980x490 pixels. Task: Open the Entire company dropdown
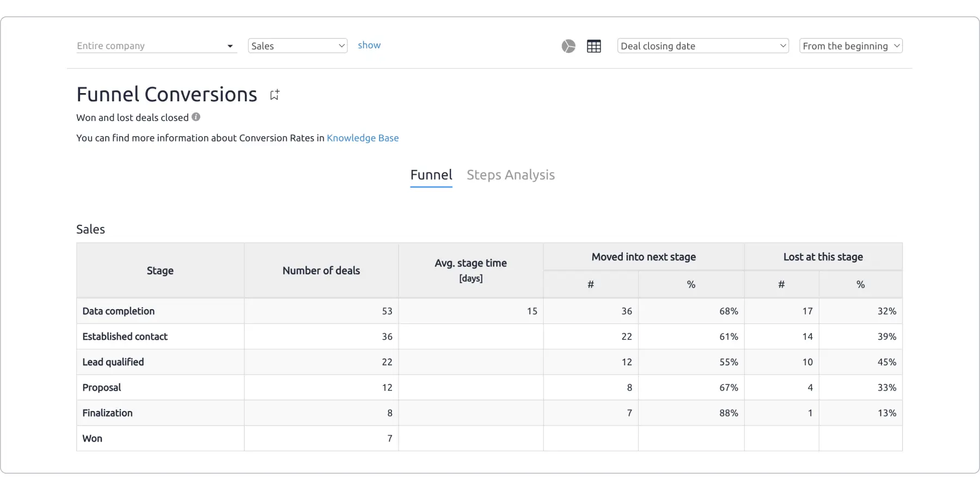pos(156,46)
